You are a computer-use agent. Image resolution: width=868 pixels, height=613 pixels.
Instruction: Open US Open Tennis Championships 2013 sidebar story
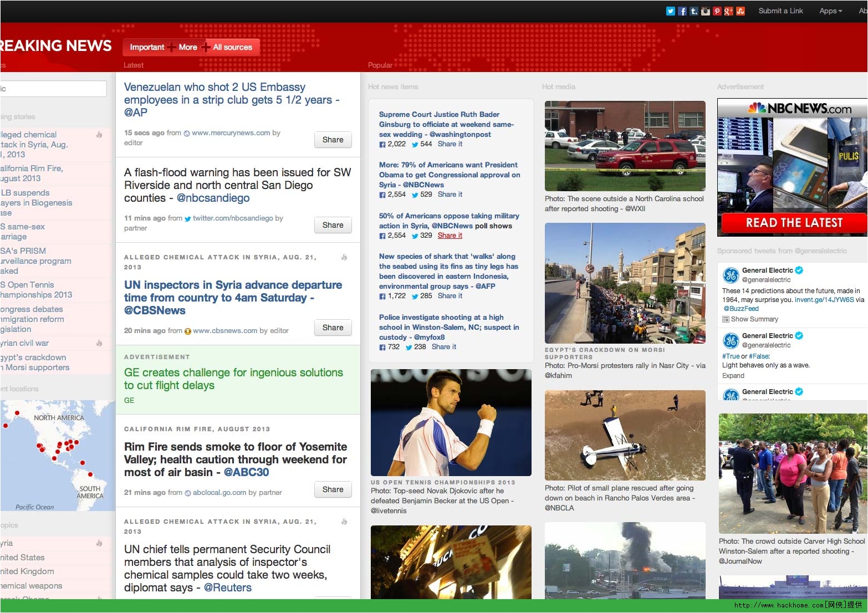tap(36, 290)
